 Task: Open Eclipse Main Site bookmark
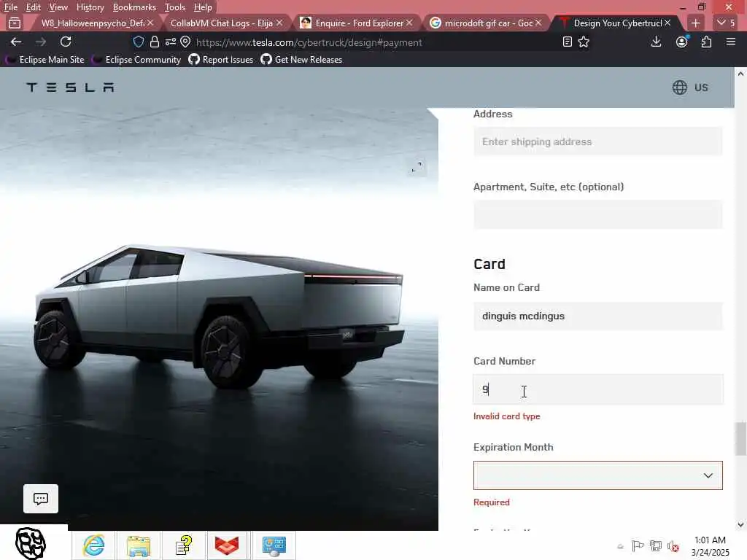pyautogui.click(x=44, y=60)
